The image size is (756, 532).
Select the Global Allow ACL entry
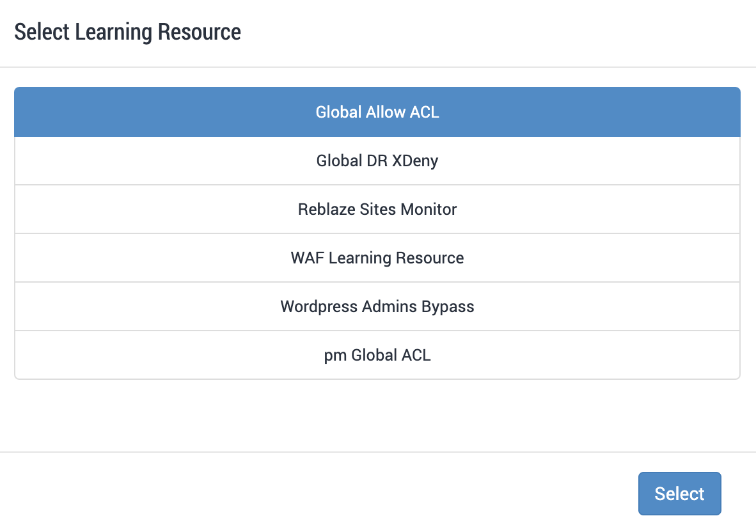377,112
